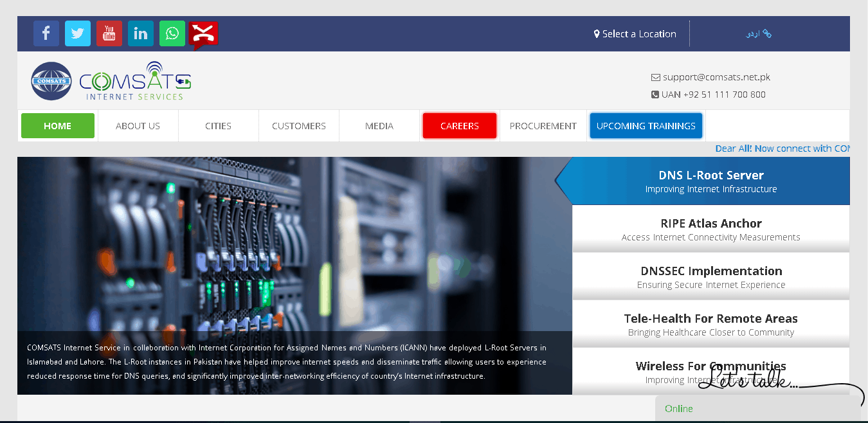Click the phone icon beside UAN number
The height and width of the screenshot is (423, 868).
[655, 94]
